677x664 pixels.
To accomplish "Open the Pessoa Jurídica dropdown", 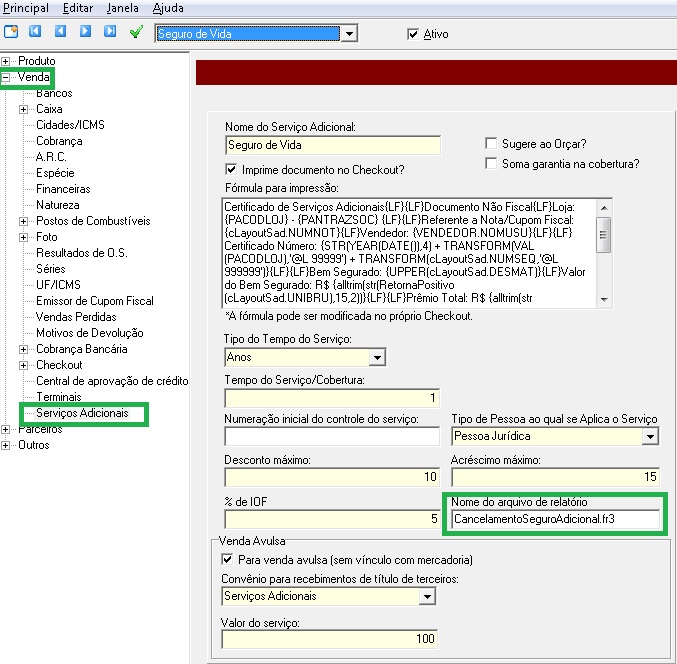I will click(x=650, y=436).
